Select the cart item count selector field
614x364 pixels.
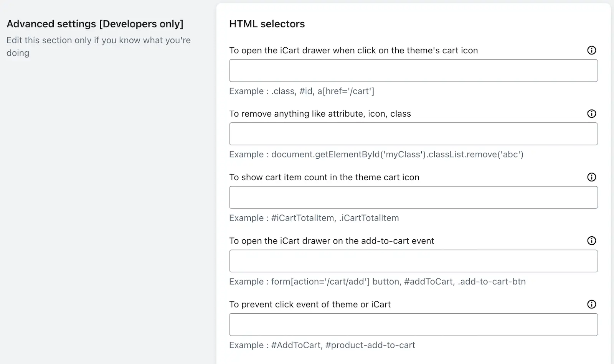pyautogui.click(x=413, y=198)
